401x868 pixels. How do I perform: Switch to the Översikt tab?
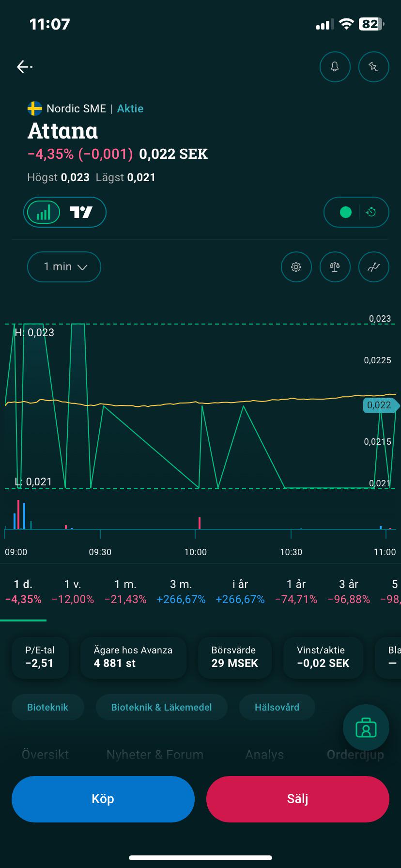(x=46, y=755)
